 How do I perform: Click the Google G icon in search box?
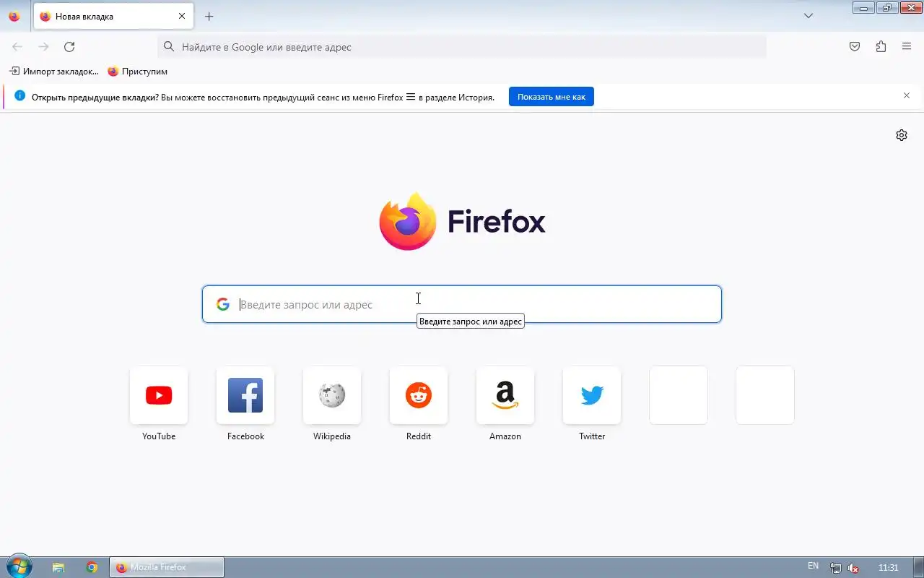coord(223,304)
